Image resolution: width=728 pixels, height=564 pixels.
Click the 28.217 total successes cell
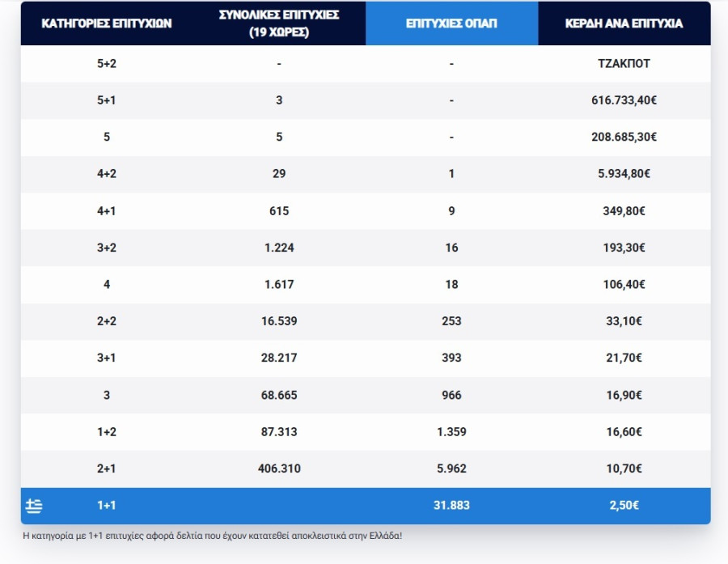pyautogui.click(x=279, y=358)
